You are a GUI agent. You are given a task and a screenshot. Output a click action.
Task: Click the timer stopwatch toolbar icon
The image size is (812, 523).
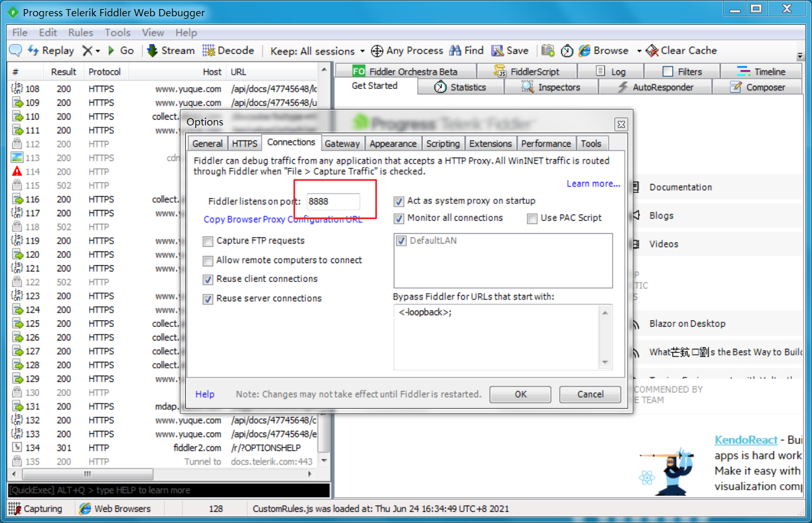point(567,50)
